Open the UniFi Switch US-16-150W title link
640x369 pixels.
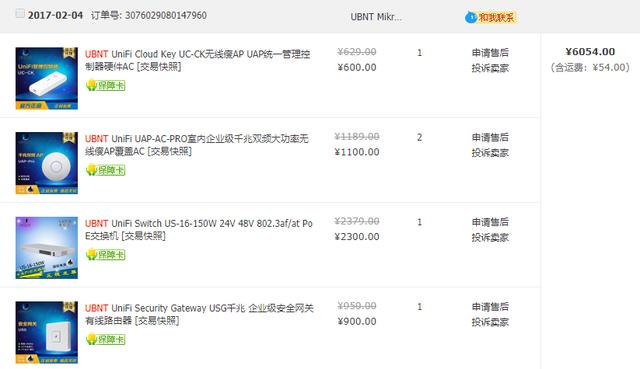click(199, 229)
